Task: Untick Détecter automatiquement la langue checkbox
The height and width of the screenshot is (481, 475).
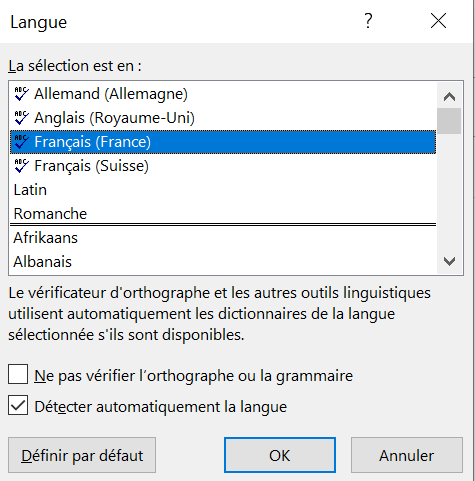Action: pos(18,405)
